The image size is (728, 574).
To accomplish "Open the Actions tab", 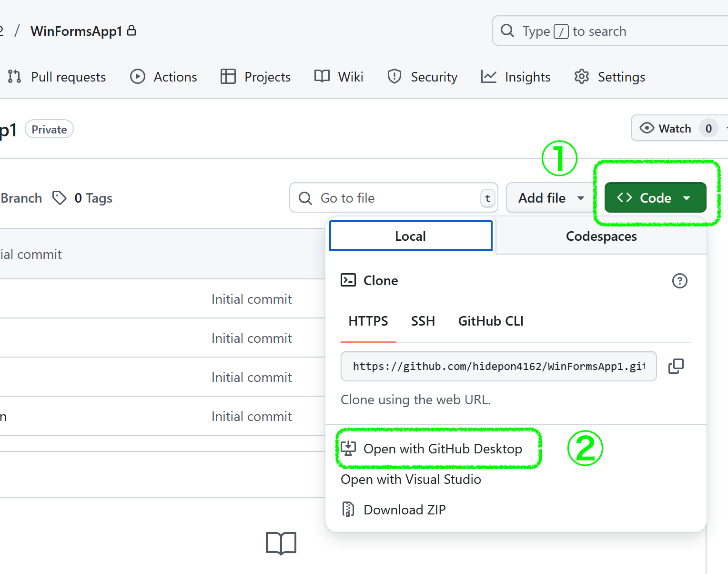I will click(163, 77).
